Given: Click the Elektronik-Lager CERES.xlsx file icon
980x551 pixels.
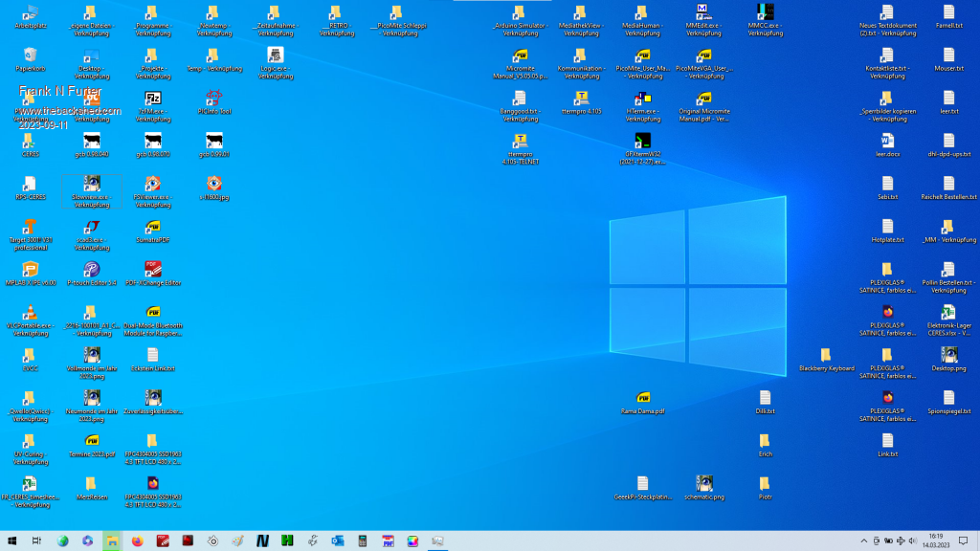Looking at the screenshot, I should pos(948,313).
